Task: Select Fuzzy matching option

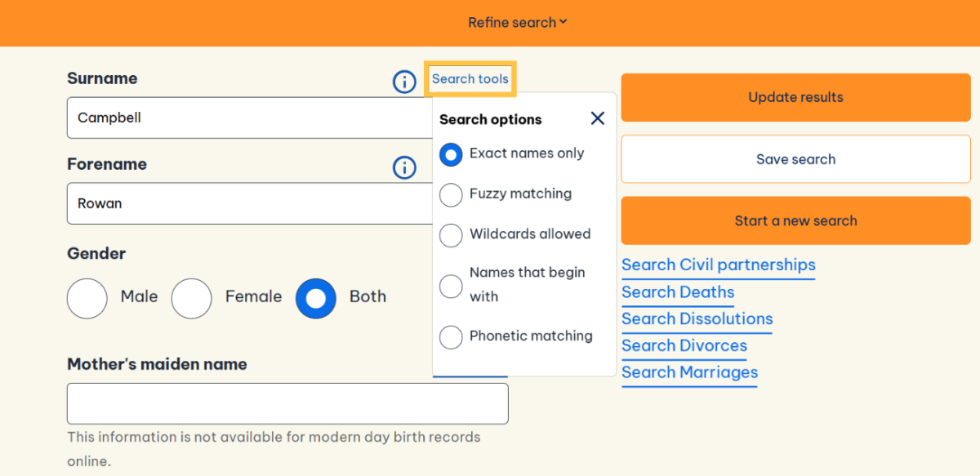Action: click(x=451, y=194)
